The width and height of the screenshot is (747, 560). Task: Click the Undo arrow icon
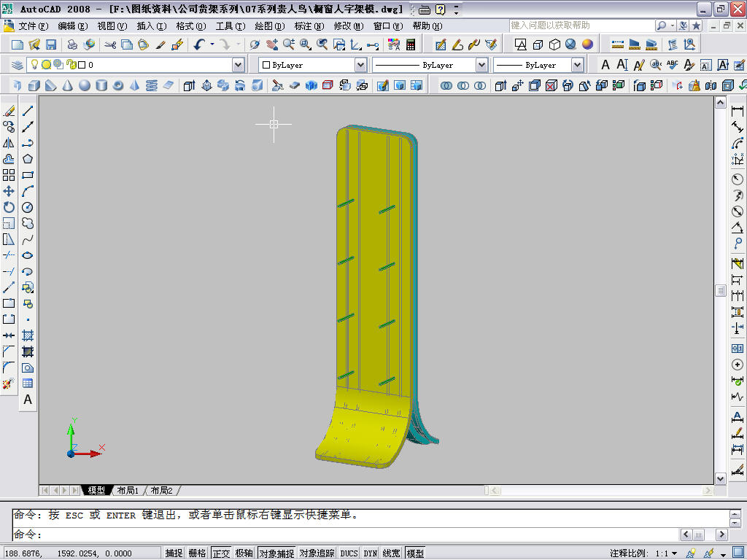coord(199,44)
